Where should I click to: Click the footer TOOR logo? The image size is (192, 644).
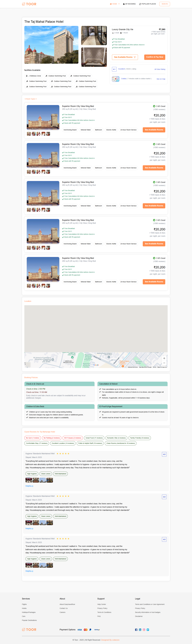click(x=29, y=630)
